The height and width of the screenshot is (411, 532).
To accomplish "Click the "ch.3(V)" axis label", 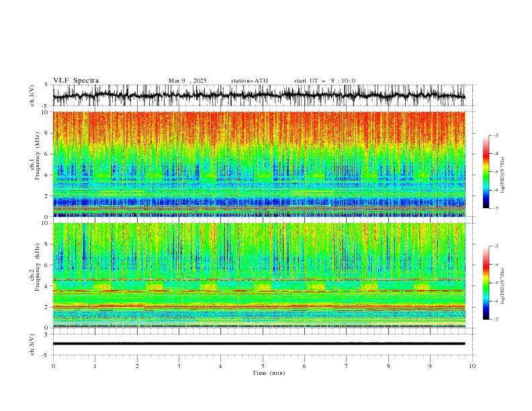I will click(x=32, y=345).
